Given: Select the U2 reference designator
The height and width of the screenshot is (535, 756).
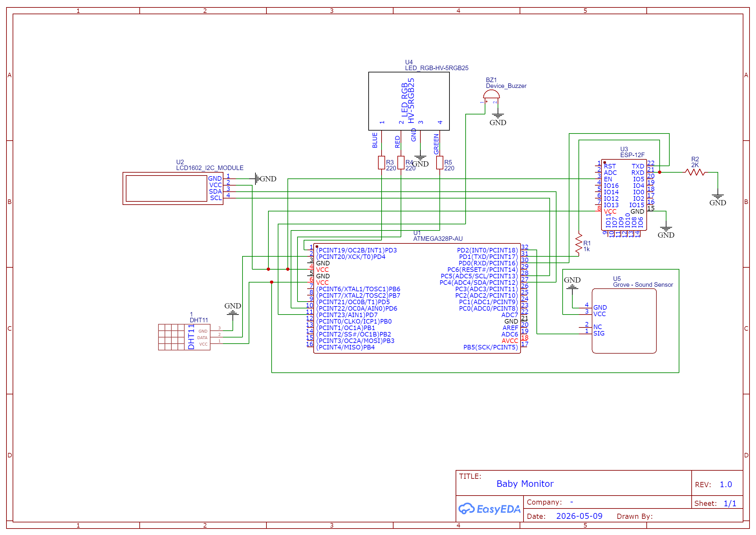Looking at the screenshot, I should click(x=179, y=162).
